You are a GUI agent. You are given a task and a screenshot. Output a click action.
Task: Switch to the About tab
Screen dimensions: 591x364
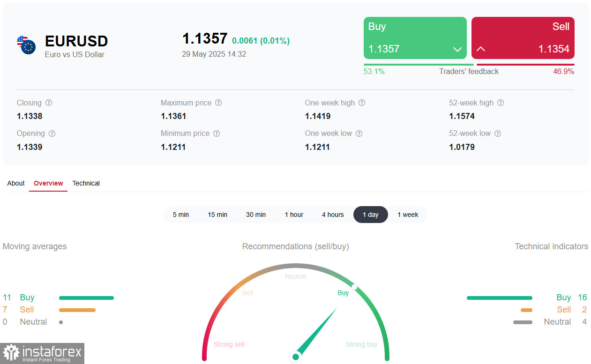coord(16,183)
